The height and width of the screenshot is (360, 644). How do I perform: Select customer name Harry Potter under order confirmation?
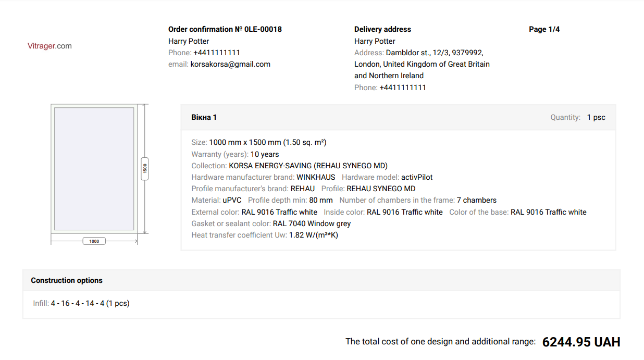pos(189,41)
